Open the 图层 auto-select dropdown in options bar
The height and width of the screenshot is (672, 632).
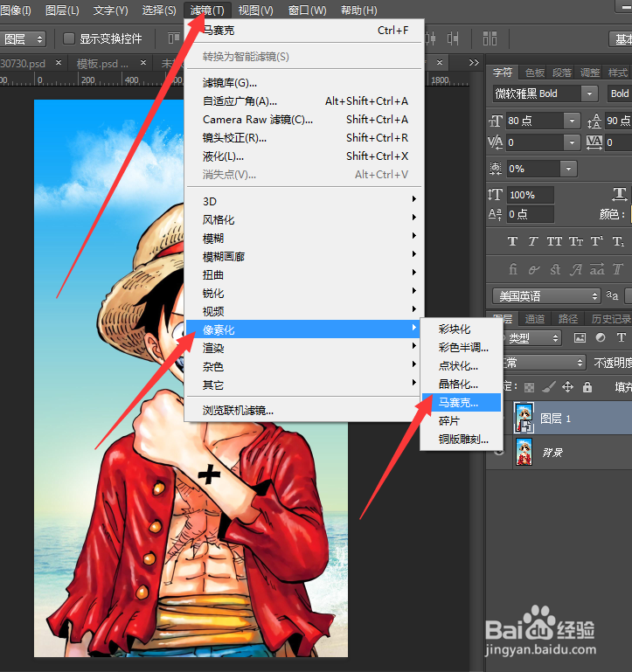click(x=23, y=39)
